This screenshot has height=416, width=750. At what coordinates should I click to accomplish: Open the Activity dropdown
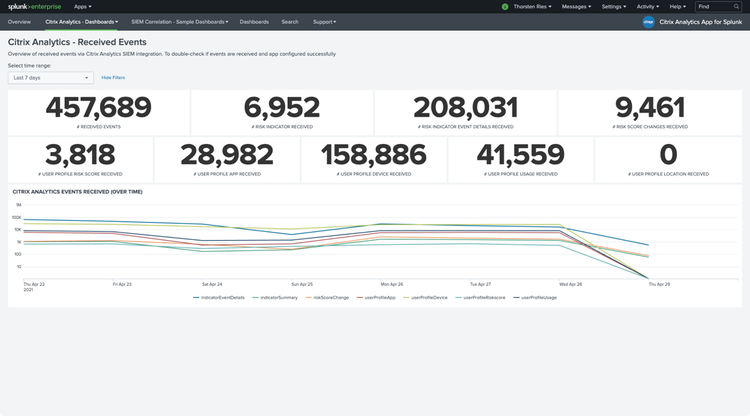648,7
